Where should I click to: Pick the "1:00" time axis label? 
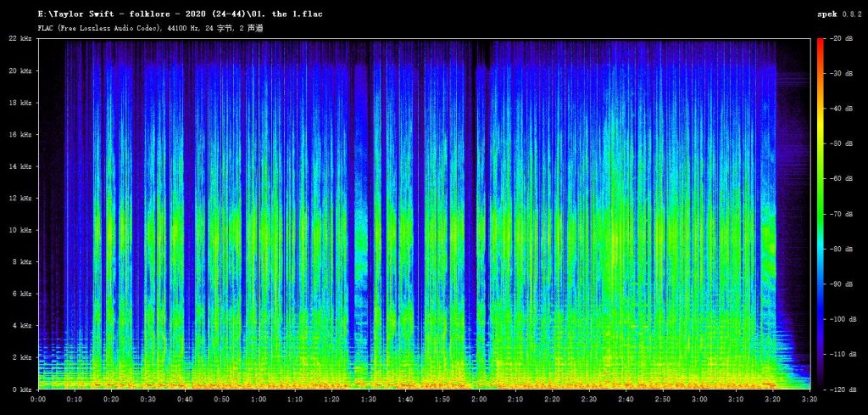pyautogui.click(x=259, y=399)
